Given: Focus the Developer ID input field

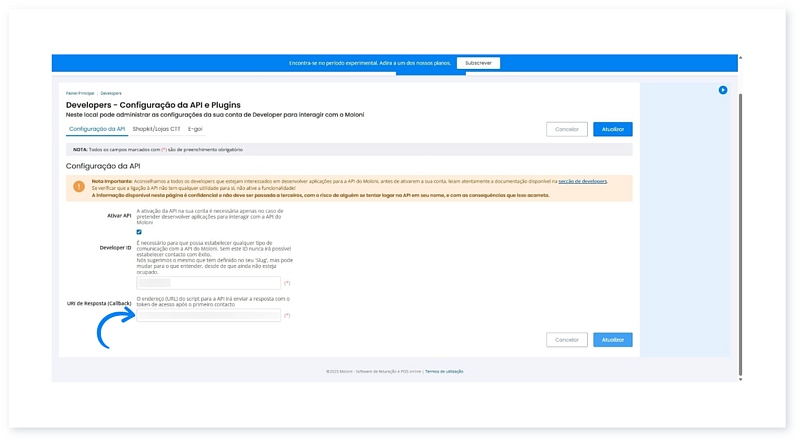Looking at the screenshot, I should [208, 283].
